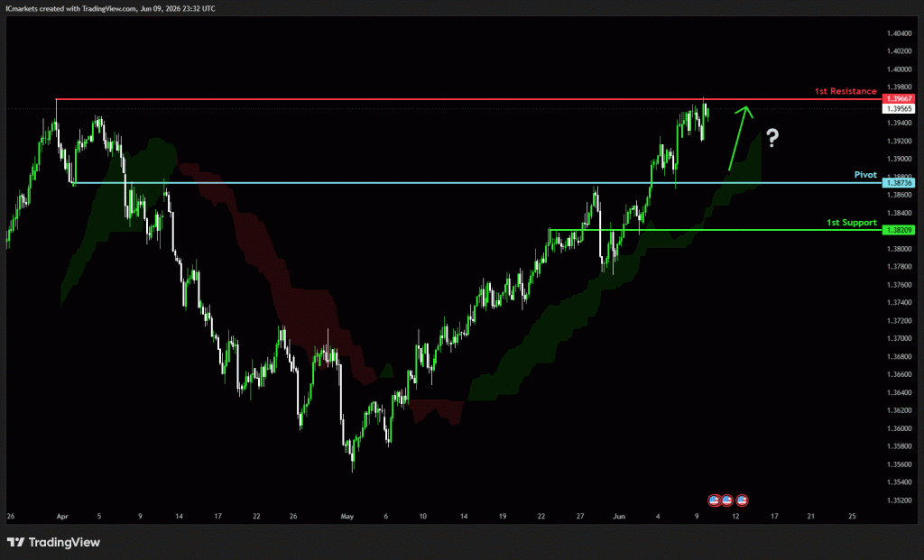Click the white 1.39565 current price tag

click(899, 109)
